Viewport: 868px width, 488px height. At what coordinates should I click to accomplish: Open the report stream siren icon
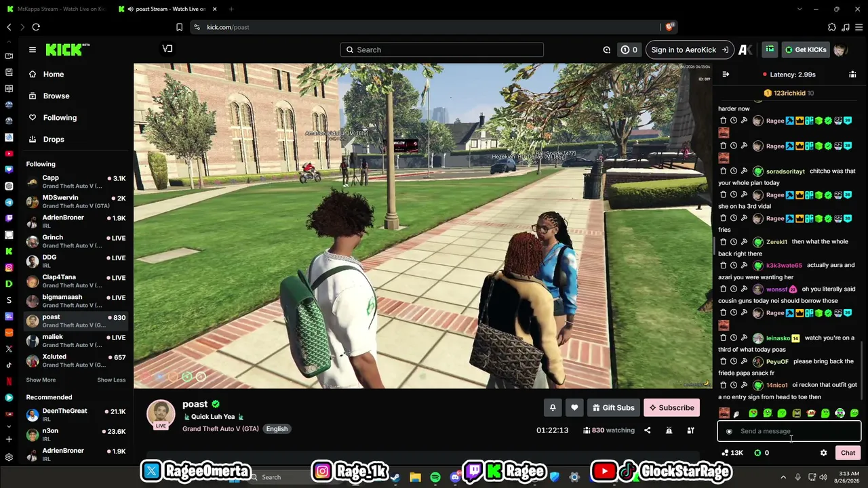click(x=669, y=430)
